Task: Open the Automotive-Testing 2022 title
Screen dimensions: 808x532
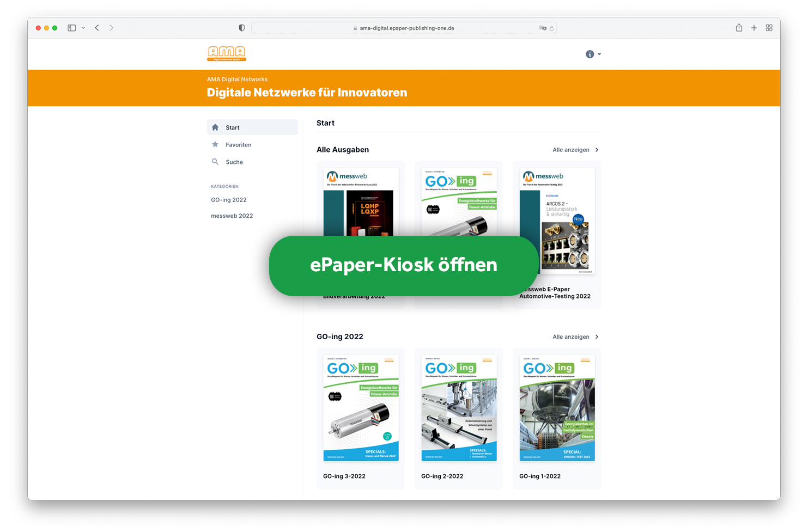Action: pos(555,293)
